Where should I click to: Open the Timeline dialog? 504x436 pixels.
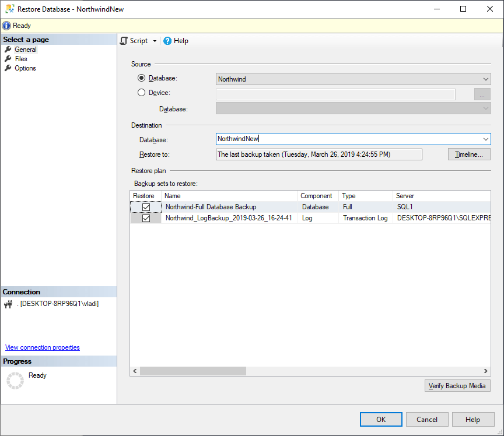click(469, 154)
